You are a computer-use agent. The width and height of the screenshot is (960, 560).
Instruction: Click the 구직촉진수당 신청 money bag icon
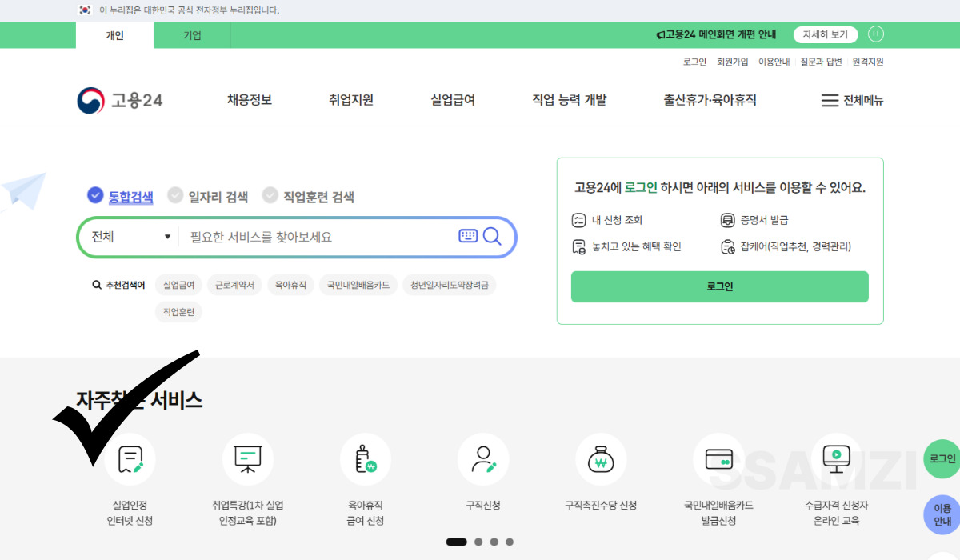[x=601, y=459]
